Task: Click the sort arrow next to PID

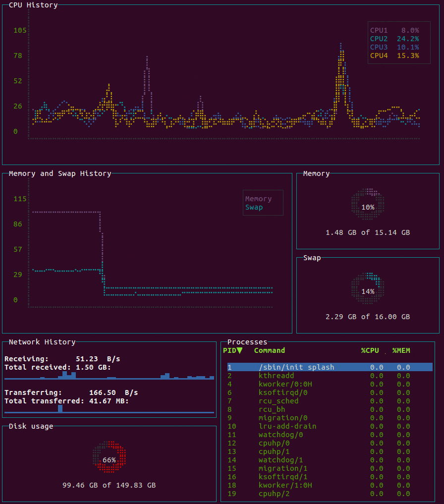Action: click(x=240, y=350)
